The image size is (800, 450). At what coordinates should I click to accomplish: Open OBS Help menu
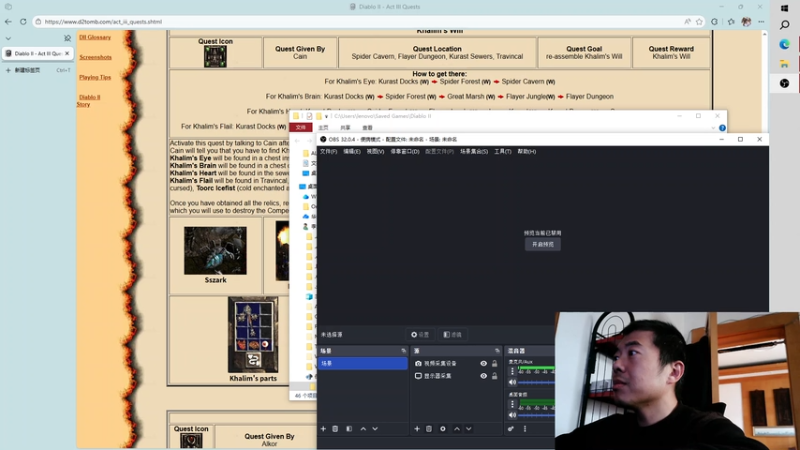tap(527, 152)
